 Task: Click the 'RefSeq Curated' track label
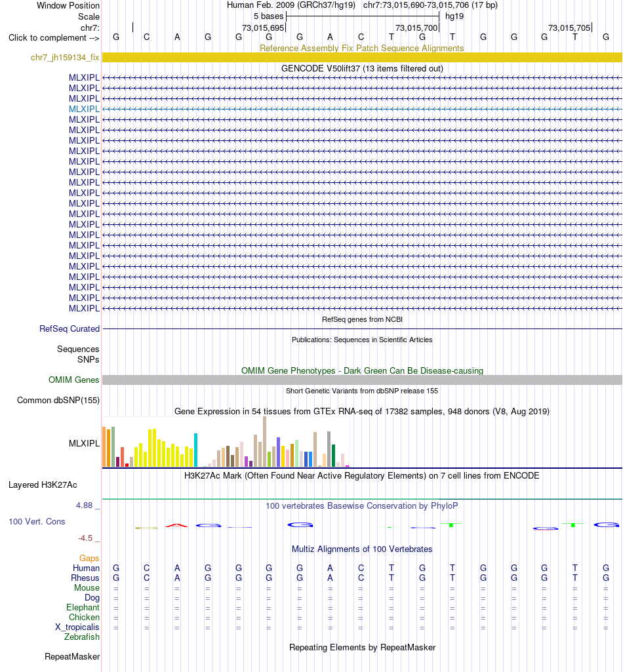click(x=70, y=328)
